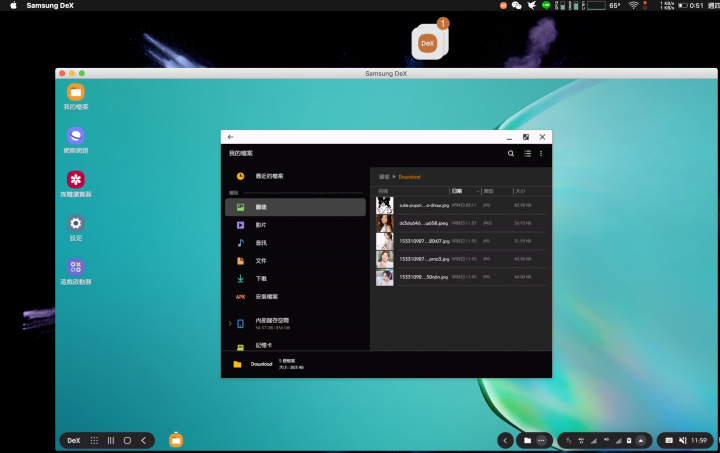Click cute-puppi file name text
Viewport: 720px width, 453px height.
(x=424, y=205)
